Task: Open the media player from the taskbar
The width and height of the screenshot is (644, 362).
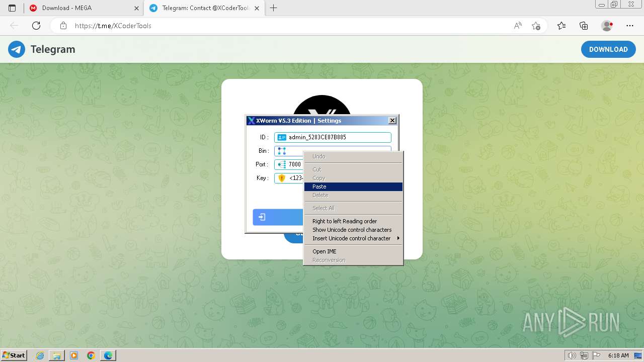Action: click(x=74, y=355)
